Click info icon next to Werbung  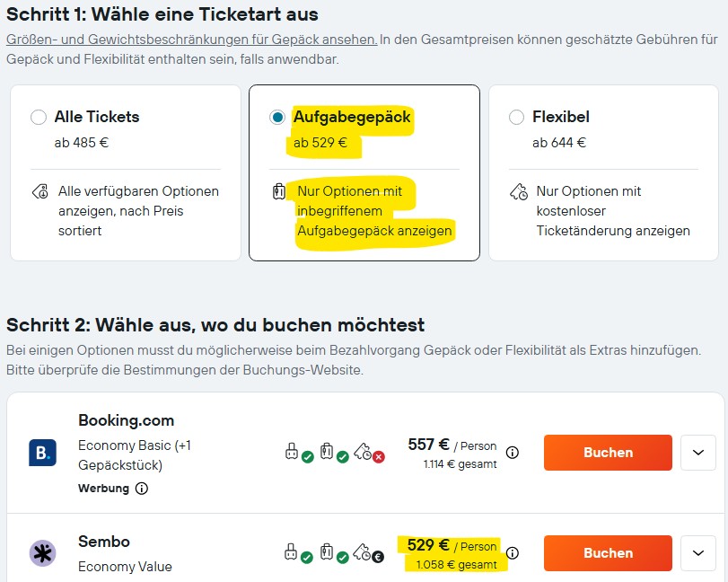tap(142, 489)
